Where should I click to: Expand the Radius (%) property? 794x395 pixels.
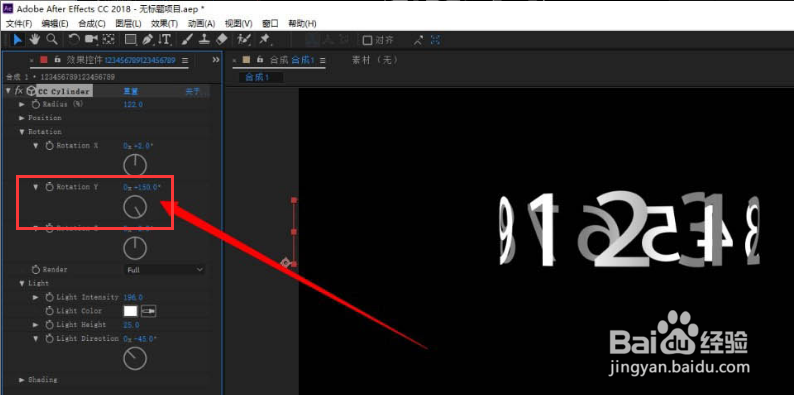pyautogui.click(x=22, y=104)
